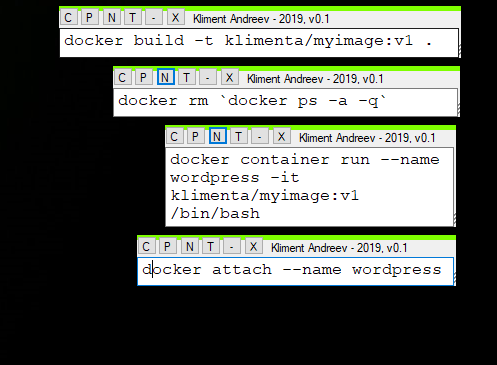497x365 pixels.
Task: Click resize grip of container run note
Action: 454,220
